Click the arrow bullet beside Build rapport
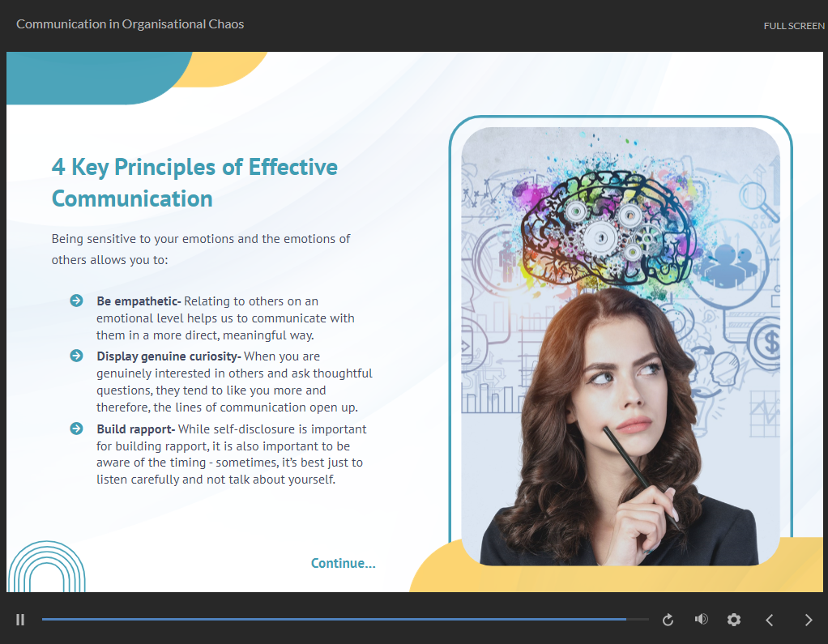This screenshot has width=828, height=644. [x=77, y=429]
